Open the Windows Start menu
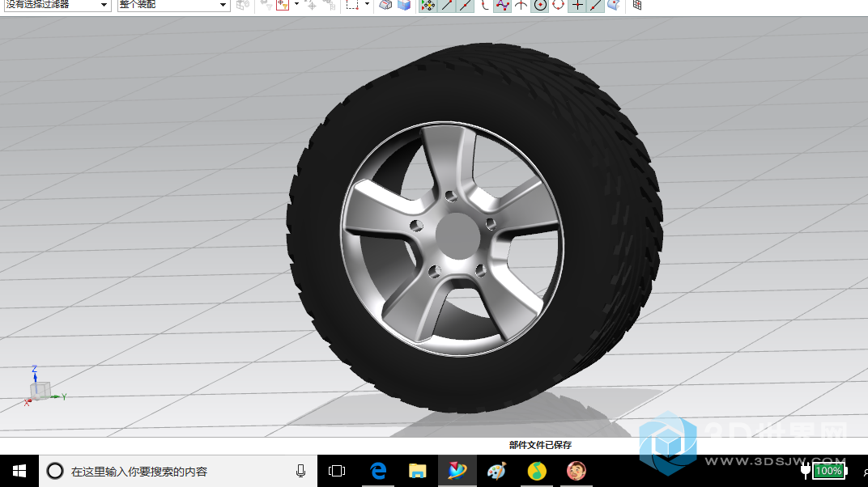 click(19, 471)
